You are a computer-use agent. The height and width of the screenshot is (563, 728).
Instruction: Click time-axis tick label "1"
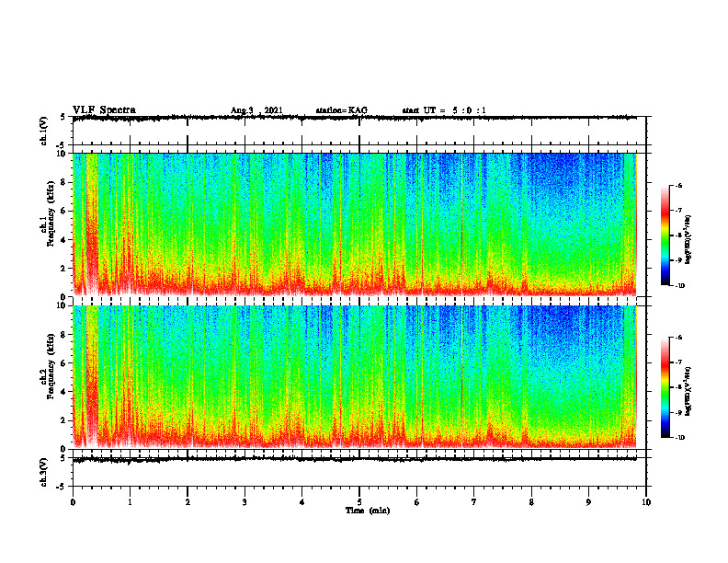pyautogui.click(x=130, y=501)
